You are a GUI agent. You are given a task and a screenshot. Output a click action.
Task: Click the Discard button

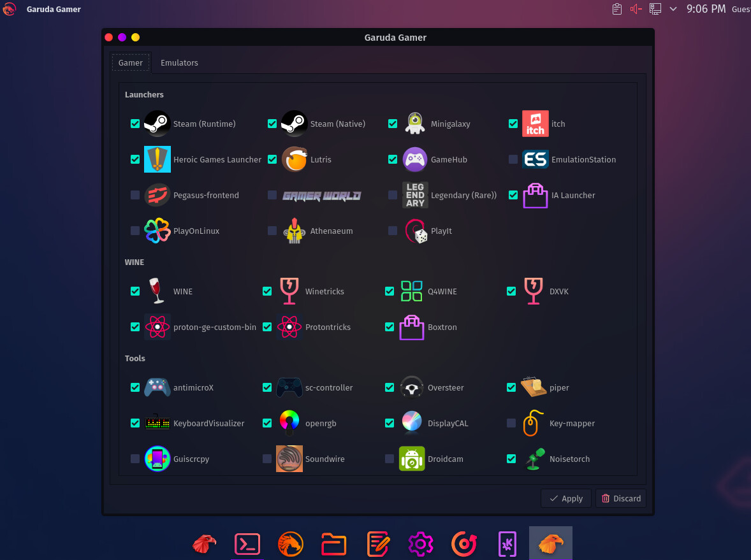(x=621, y=498)
